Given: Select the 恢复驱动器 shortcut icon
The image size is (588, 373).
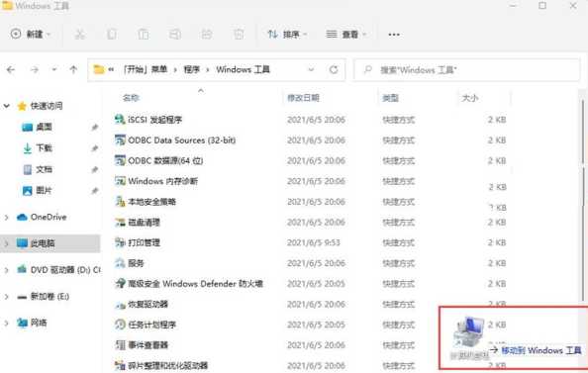Looking at the screenshot, I should point(120,305).
